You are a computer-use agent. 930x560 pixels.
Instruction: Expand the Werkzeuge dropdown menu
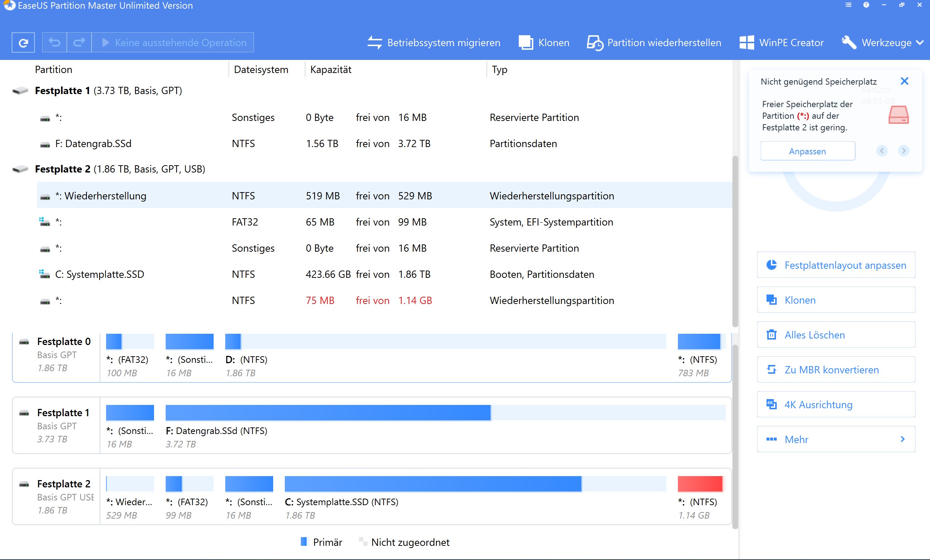pyautogui.click(x=882, y=42)
